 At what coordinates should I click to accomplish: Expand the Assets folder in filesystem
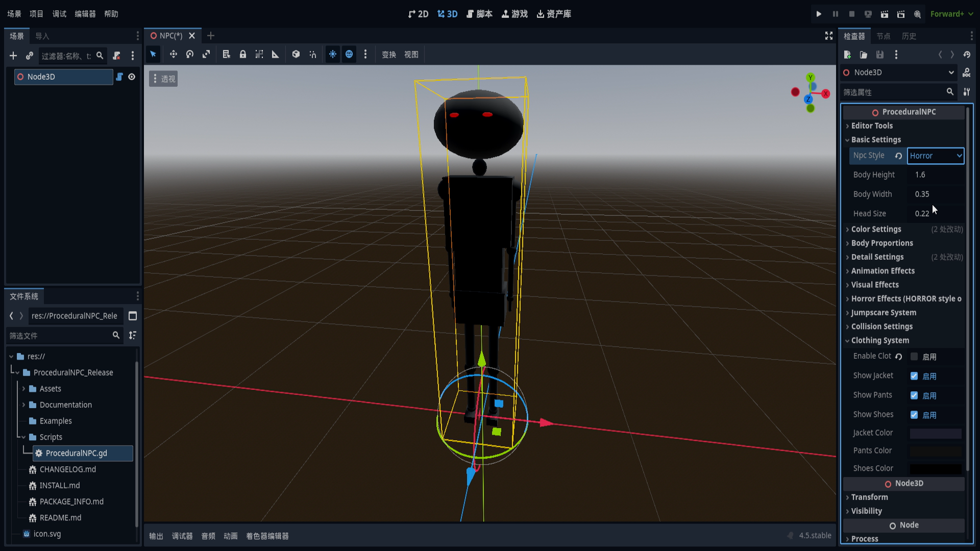[x=23, y=389]
